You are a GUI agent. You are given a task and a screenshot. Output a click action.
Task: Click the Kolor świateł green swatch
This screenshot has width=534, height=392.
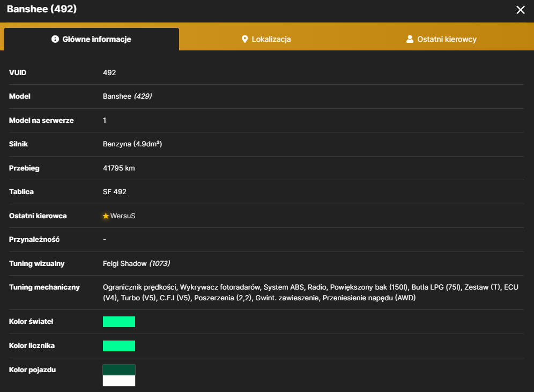(119, 322)
